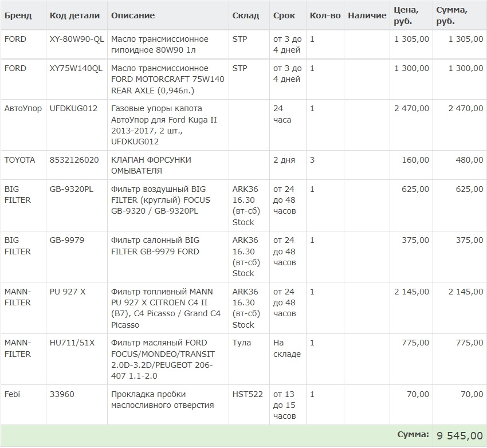Select part code XY75W140QL
The width and height of the screenshot is (487, 448).
pos(76,68)
